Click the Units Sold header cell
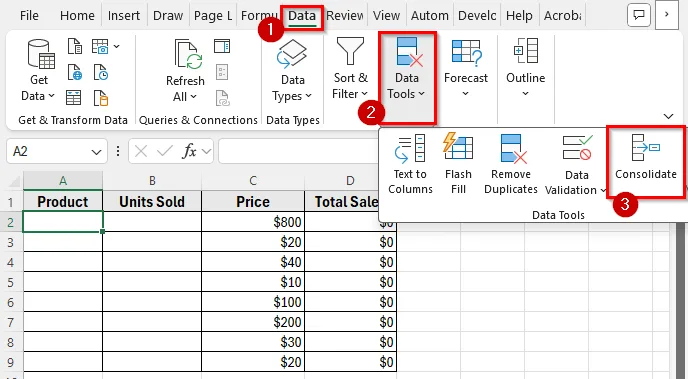The height and width of the screenshot is (379, 688). click(x=152, y=201)
